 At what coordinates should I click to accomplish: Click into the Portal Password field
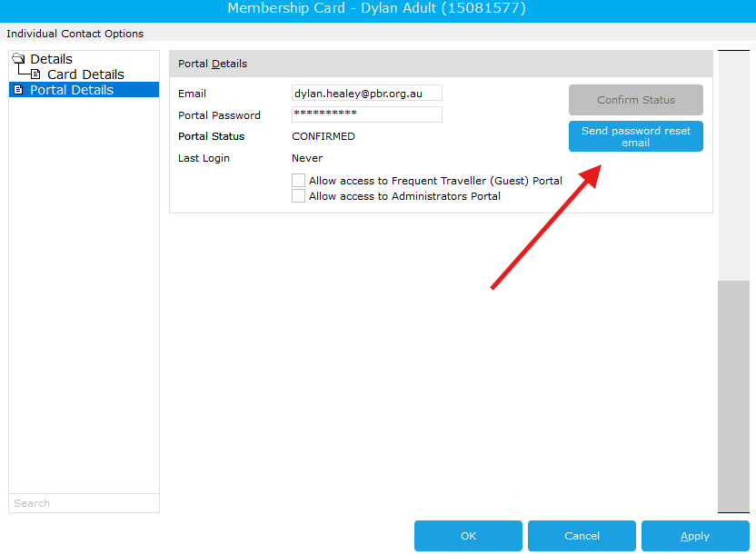[366, 114]
